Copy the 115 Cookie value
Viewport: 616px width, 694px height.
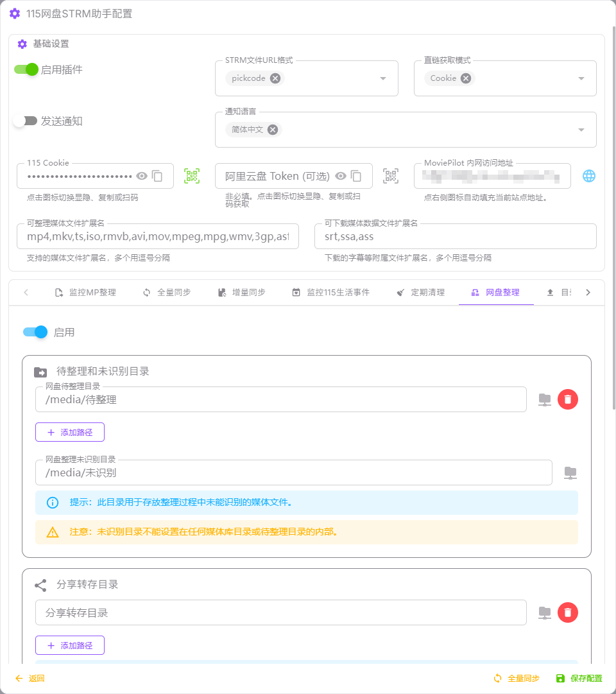tap(157, 176)
